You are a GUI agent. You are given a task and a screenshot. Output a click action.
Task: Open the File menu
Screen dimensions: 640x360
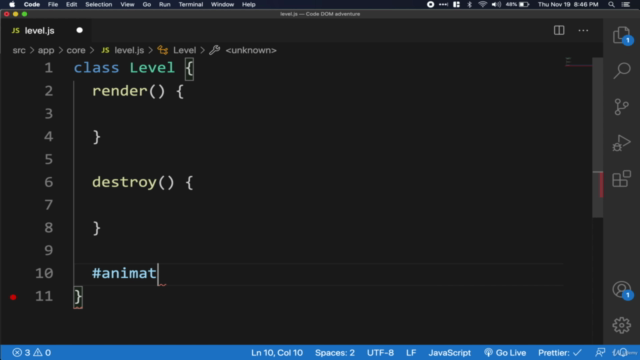click(x=53, y=4)
